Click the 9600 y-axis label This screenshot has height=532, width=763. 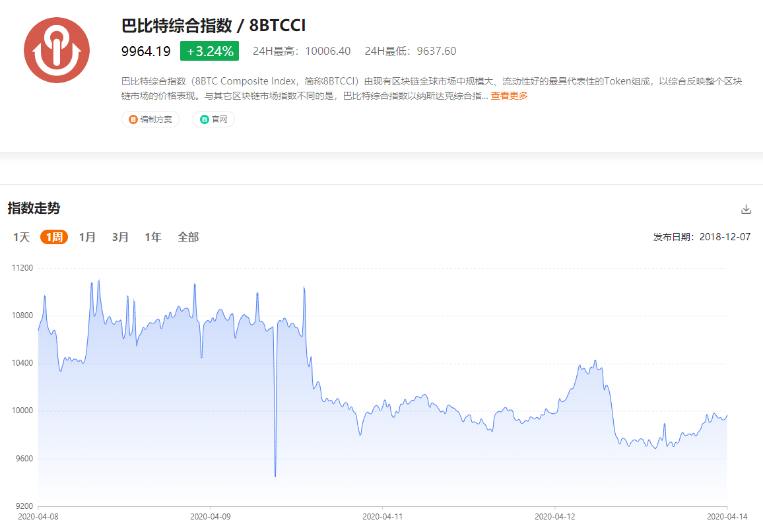23,459
